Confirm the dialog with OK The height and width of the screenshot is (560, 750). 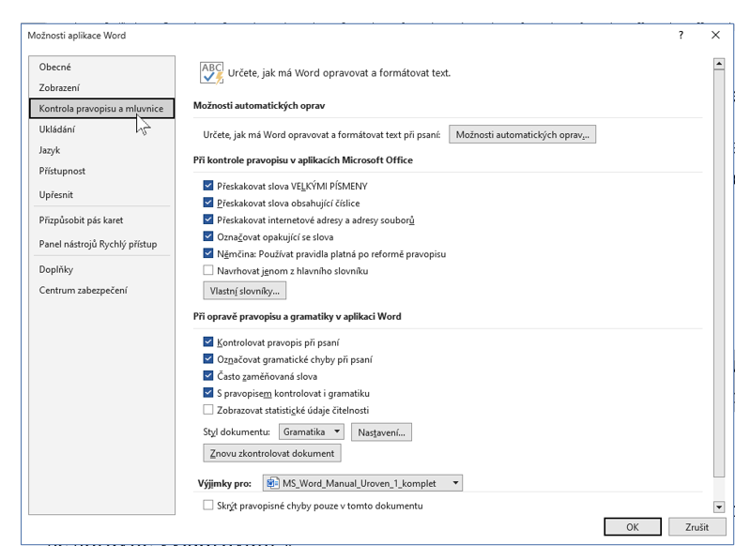(633, 527)
